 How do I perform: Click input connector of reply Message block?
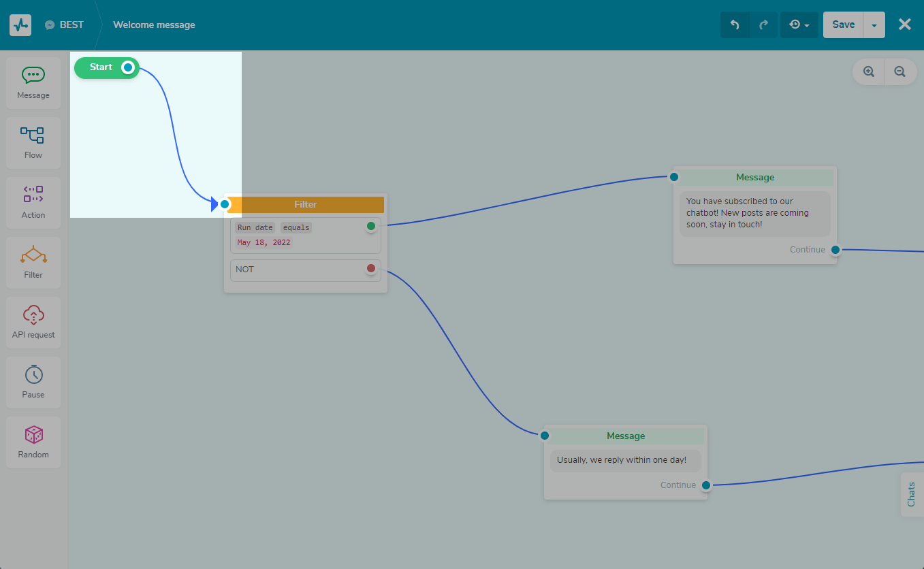[545, 436]
